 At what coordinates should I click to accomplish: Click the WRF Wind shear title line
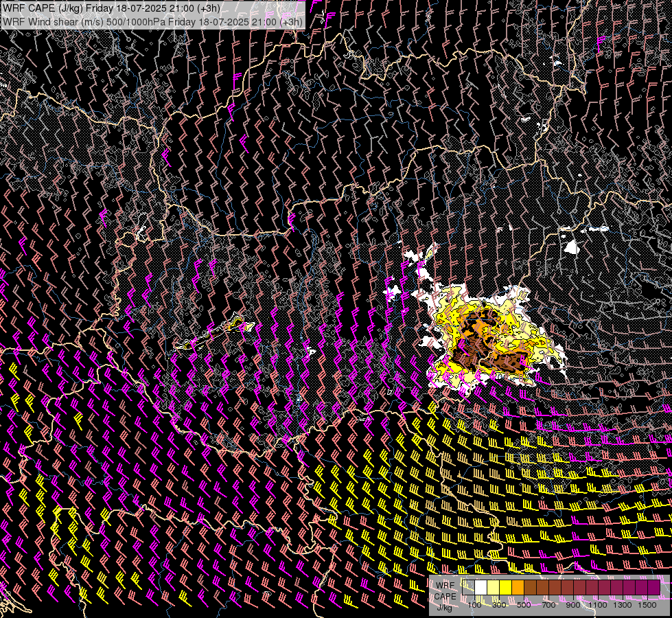(x=152, y=21)
